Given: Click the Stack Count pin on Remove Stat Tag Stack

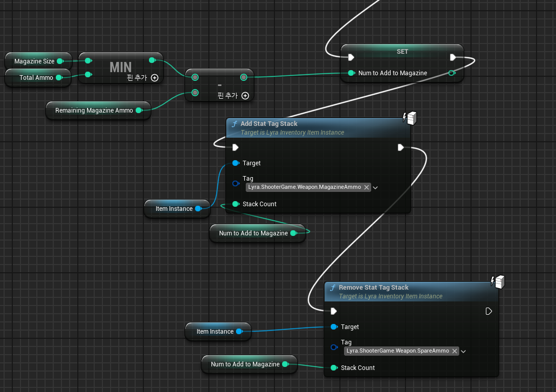Looking at the screenshot, I should 334,367.
